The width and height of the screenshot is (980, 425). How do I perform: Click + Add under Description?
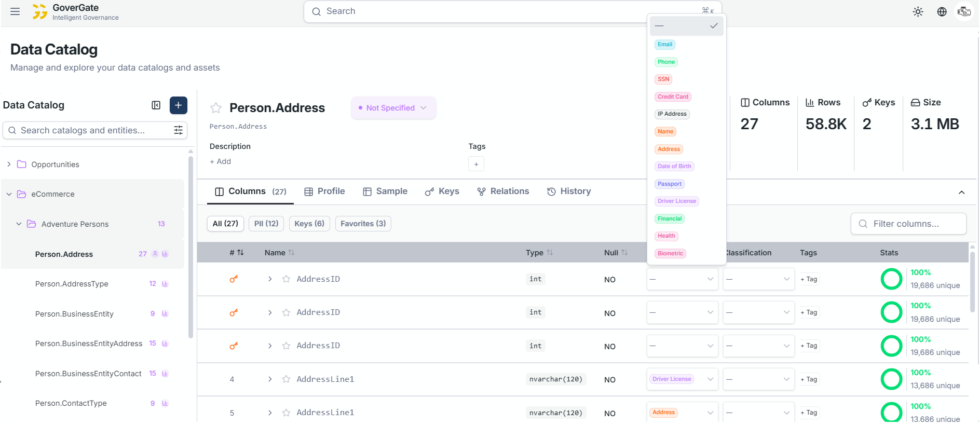[221, 161]
